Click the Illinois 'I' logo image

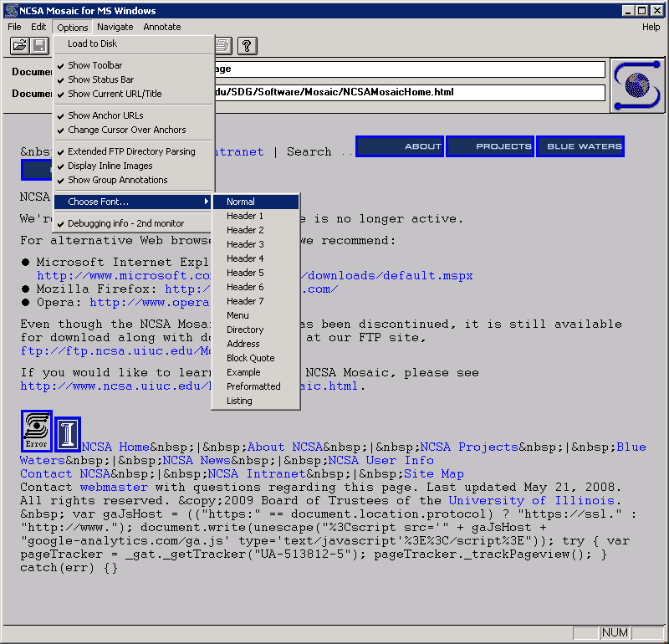(x=68, y=434)
